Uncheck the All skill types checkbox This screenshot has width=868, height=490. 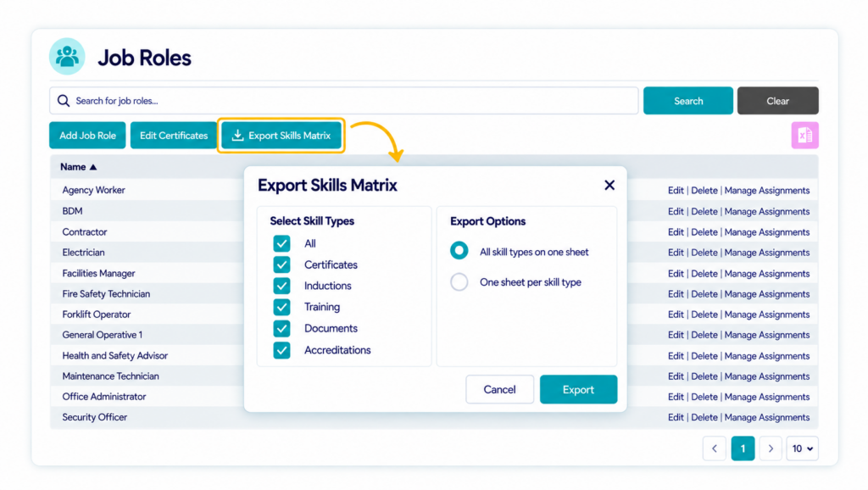click(x=281, y=243)
